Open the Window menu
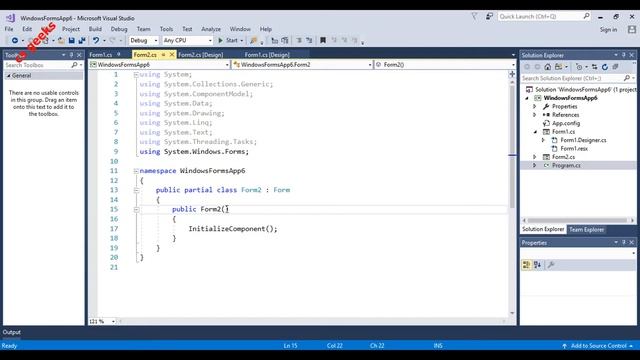The image size is (640, 360). pos(240,29)
